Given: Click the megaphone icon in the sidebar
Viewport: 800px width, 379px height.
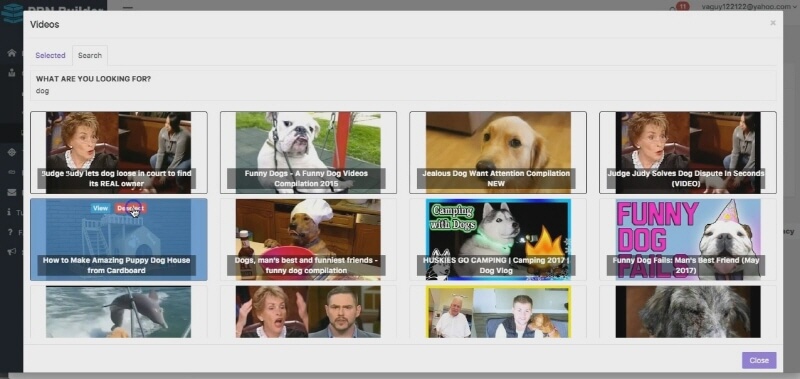Looking at the screenshot, I should pos(12,251).
